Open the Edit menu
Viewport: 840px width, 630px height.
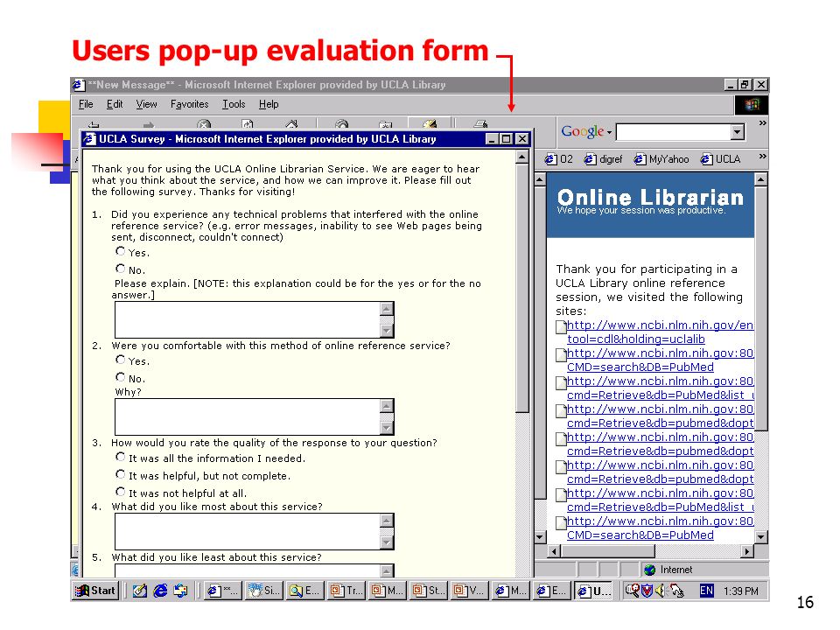pos(115,104)
